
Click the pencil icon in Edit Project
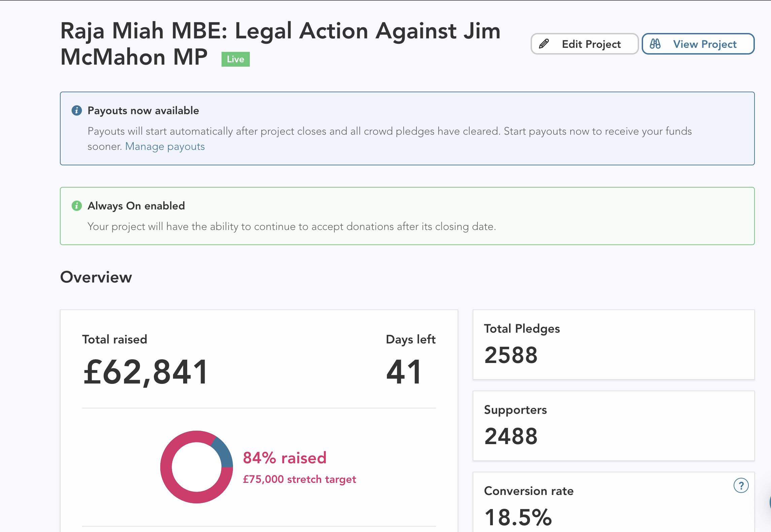pyautogui.click(x=544, y=44)
